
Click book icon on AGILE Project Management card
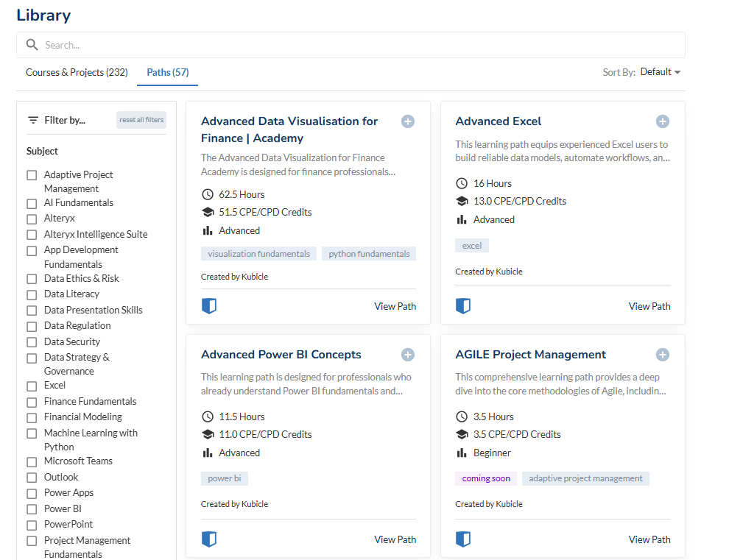coord(463,539)
